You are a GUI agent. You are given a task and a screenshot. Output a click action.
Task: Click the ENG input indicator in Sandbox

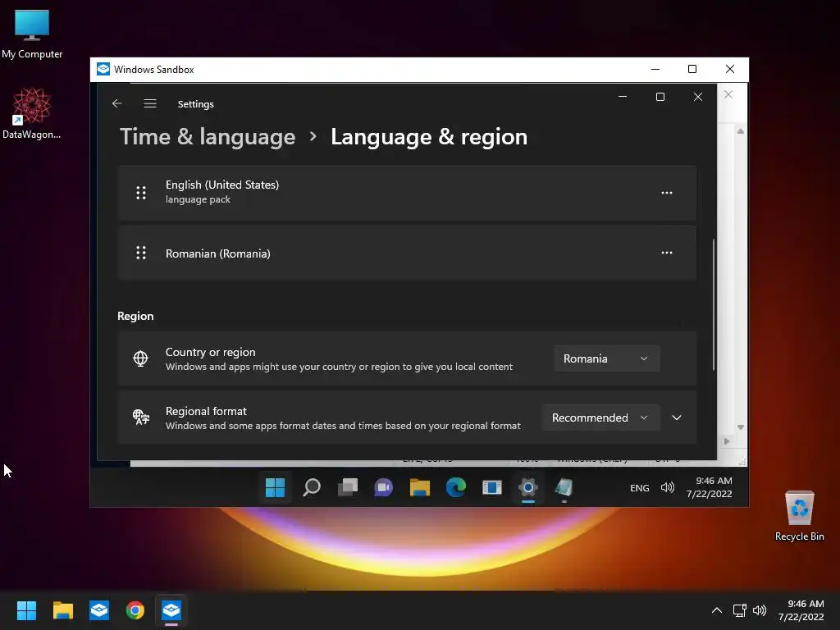tap(640, 488)
